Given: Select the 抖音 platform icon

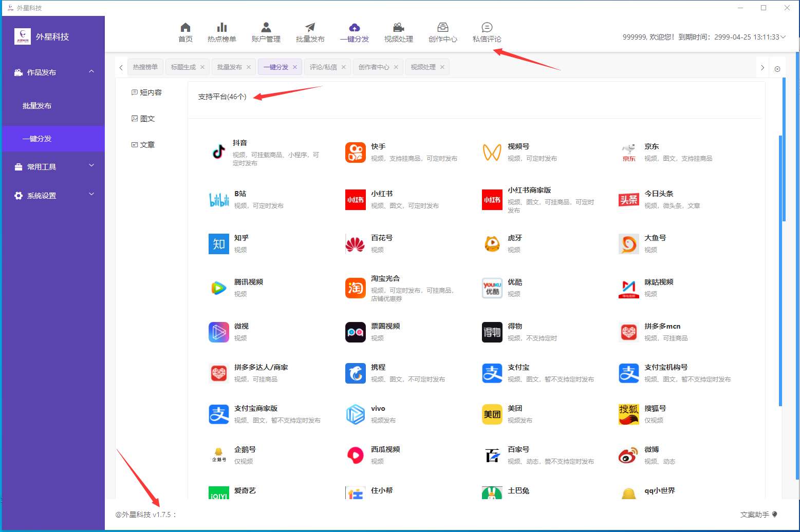Looking at the screenshot, I should 219,152.
